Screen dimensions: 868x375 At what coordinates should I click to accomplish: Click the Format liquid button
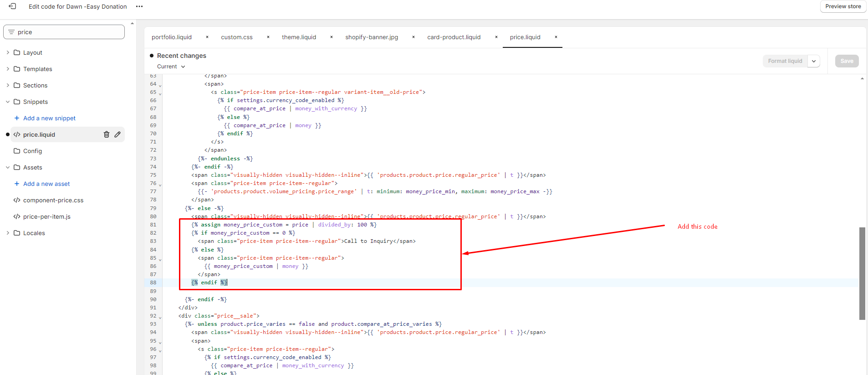[x=785, y=61]
